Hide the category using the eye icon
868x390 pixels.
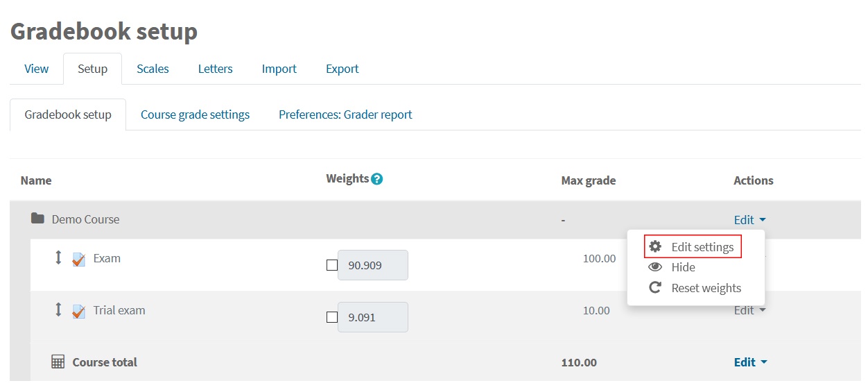(x=655, y=267)
